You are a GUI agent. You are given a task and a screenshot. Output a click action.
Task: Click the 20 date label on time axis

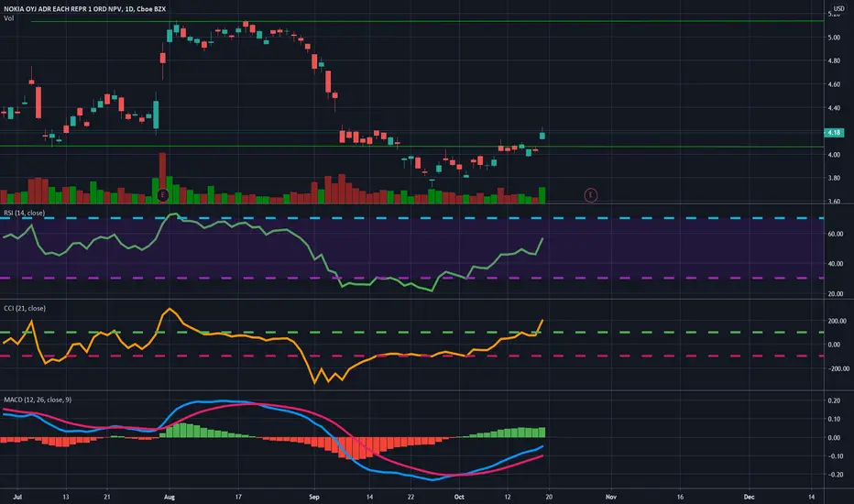[x=549, y=497]
